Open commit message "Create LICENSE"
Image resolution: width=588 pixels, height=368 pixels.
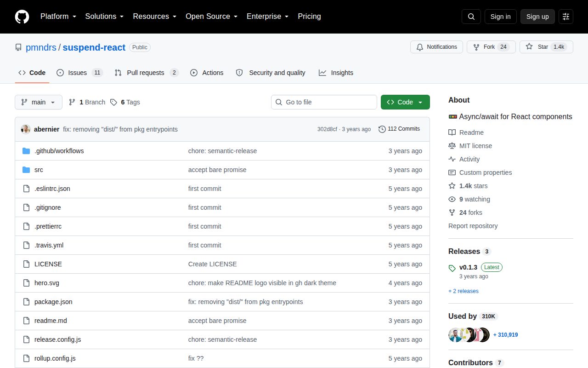(x=213, y=264)
